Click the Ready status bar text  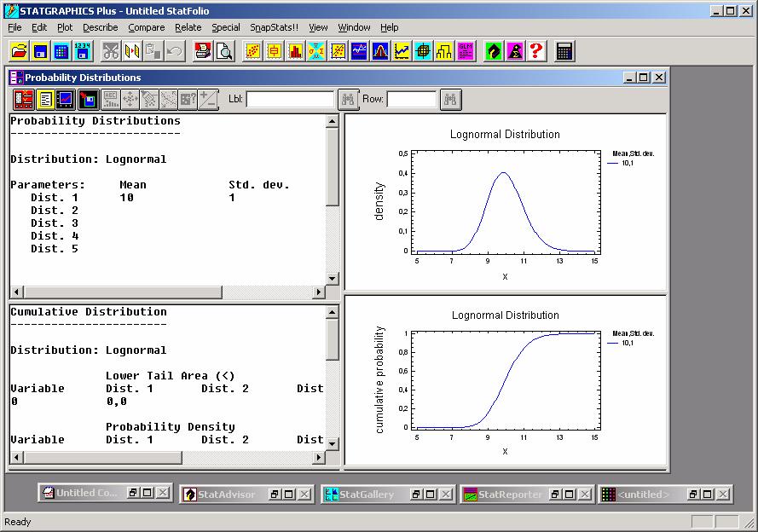(17, 522)
